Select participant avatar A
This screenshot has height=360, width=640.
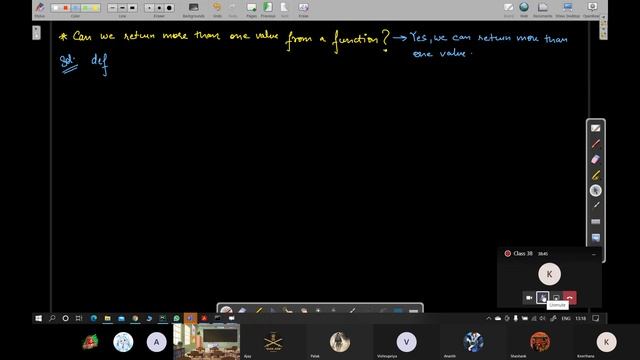(157, 342)
